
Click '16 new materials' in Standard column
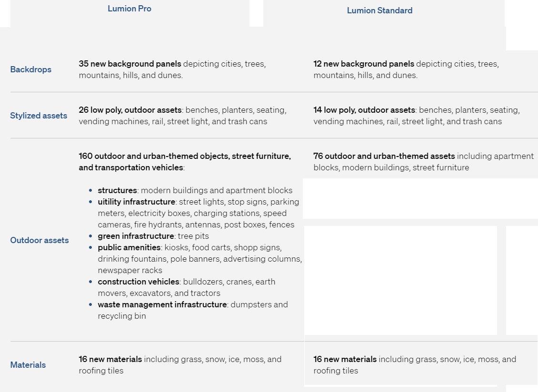tap(345, 359)
